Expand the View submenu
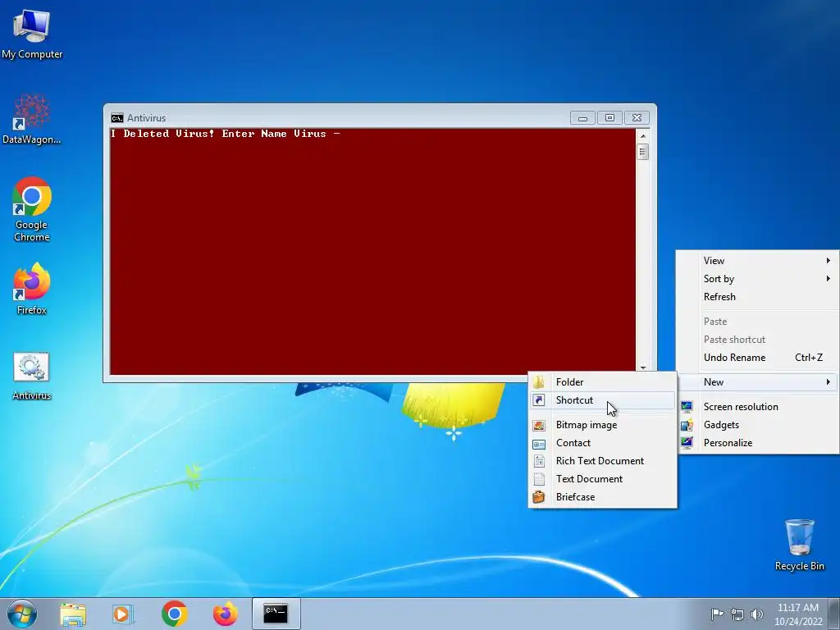The height and width of the screenshot is (630, 840). click(x=757, y=261)
